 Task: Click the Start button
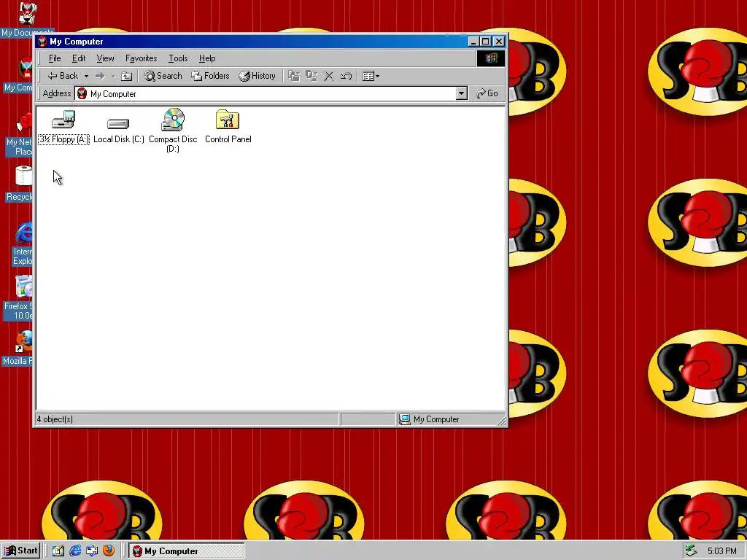[x=21, y=551]
